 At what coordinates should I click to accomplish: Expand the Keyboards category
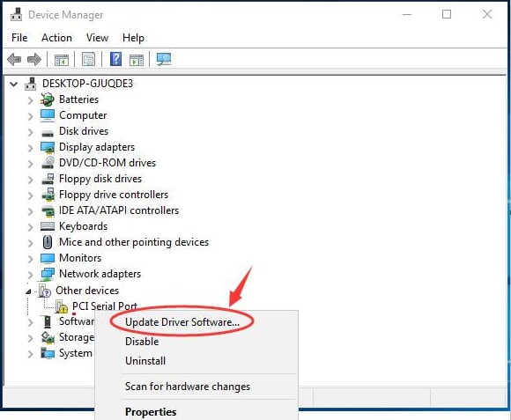[x=30, y=227]
